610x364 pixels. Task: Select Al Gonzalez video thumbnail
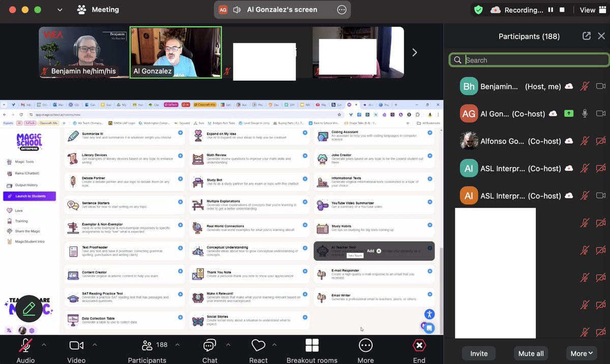tap(176, 52)
